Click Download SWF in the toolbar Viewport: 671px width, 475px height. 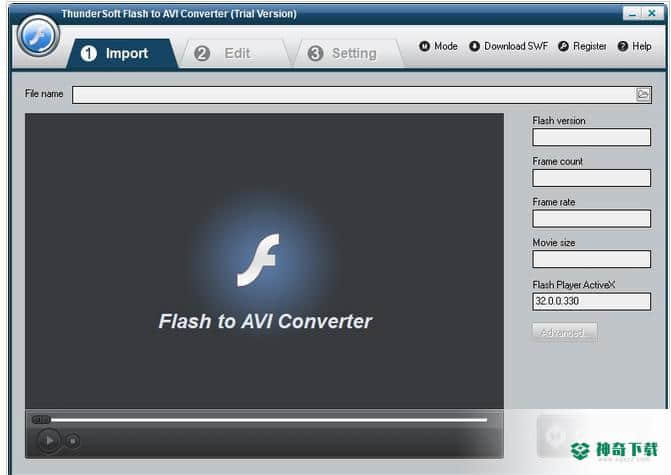pos(508,46)
